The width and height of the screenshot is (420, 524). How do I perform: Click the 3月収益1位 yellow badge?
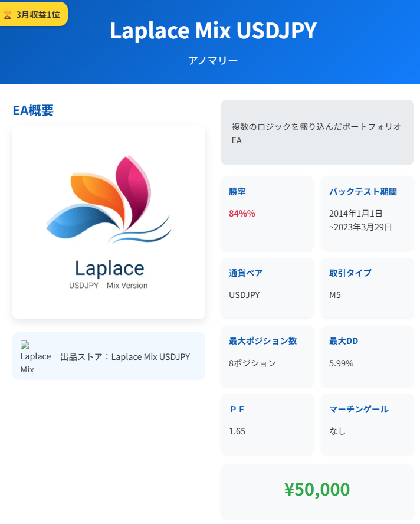[x=34, y=14]
